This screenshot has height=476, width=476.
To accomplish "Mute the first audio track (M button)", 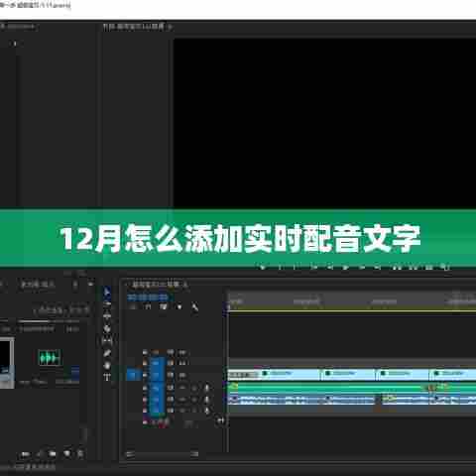I will tap(182, 388).
